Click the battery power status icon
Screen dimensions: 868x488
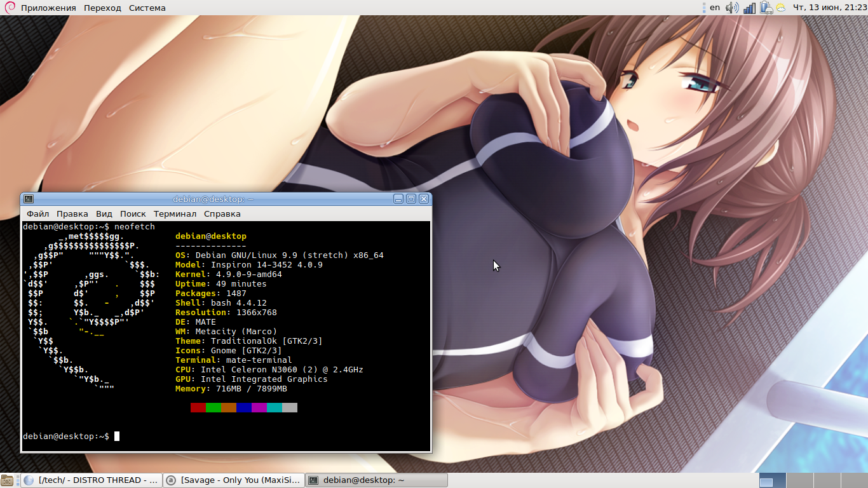pyautogui.click(x=766, y=8)
